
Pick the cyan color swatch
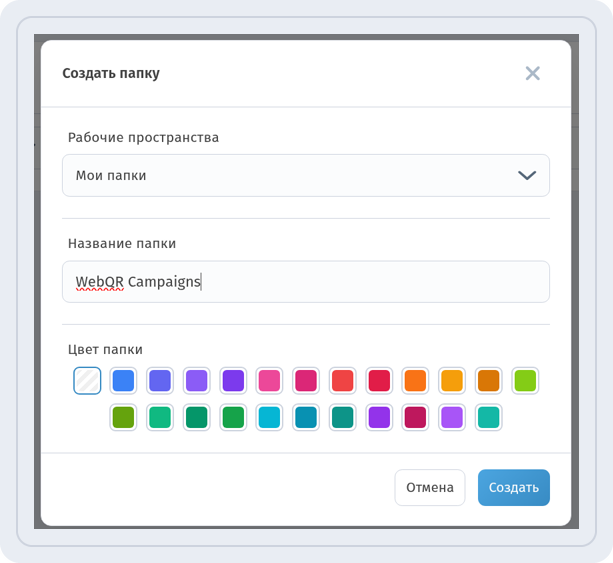[269, 417]
